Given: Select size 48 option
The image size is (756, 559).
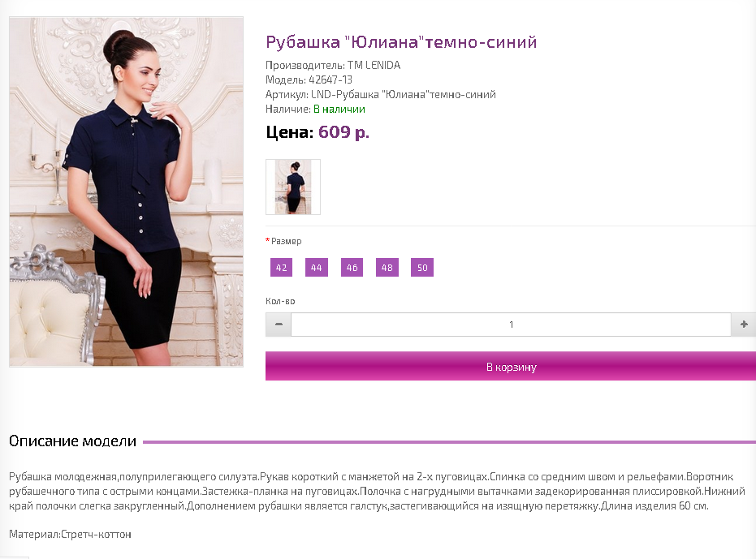Looking at the screenshot, I should pos(387,268).
